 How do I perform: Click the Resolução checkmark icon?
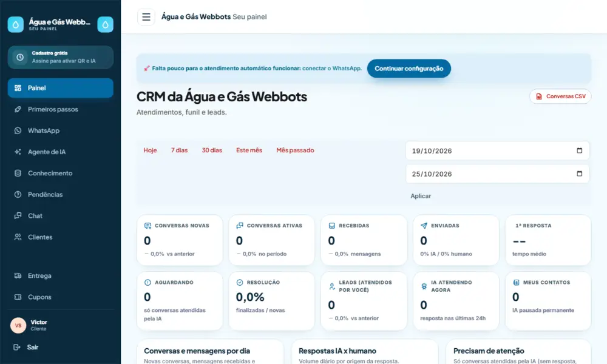point(240,282)
